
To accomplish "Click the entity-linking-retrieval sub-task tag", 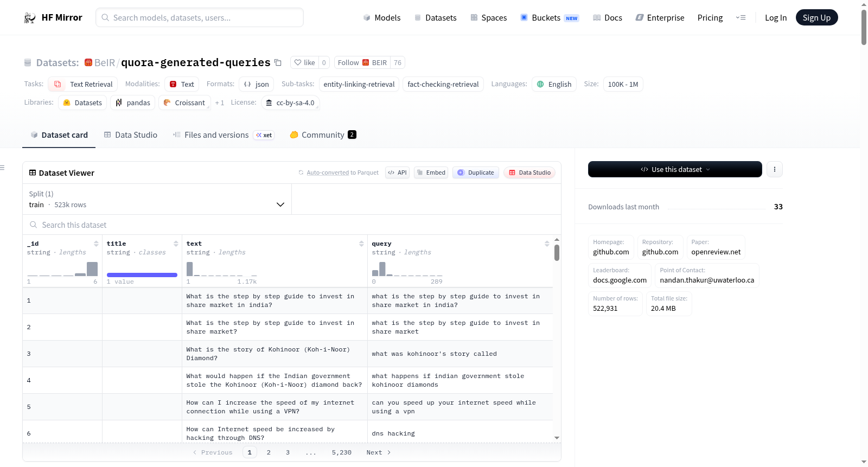I will pos(359,84).
